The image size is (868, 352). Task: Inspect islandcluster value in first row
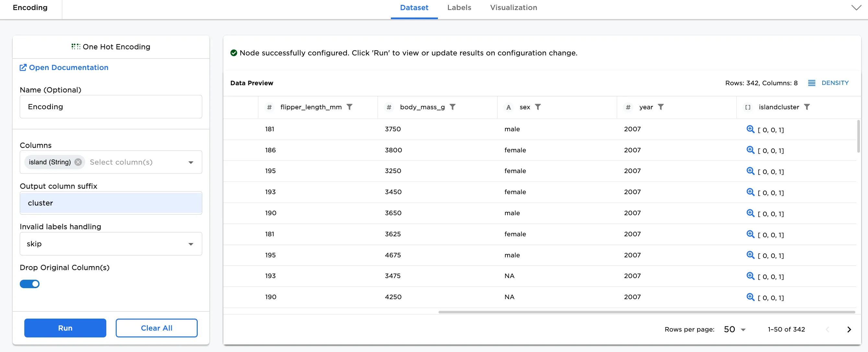coord(750,129)
